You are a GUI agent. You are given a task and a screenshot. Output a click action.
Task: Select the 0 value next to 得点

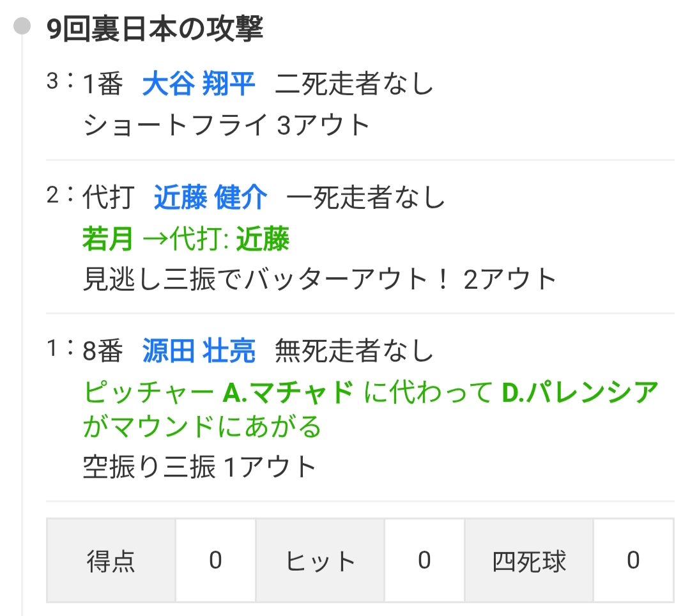tap(215, 561)
